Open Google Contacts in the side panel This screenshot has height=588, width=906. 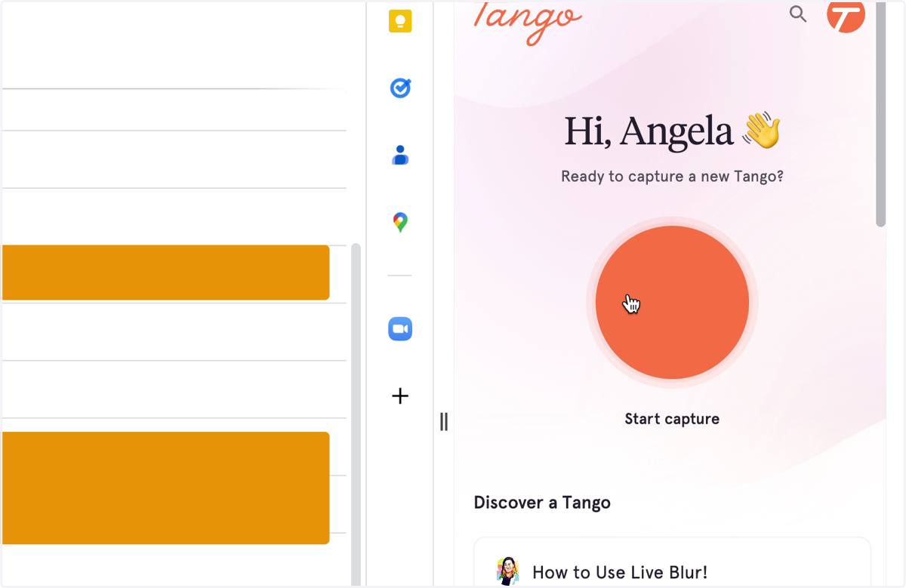(400, 155)
